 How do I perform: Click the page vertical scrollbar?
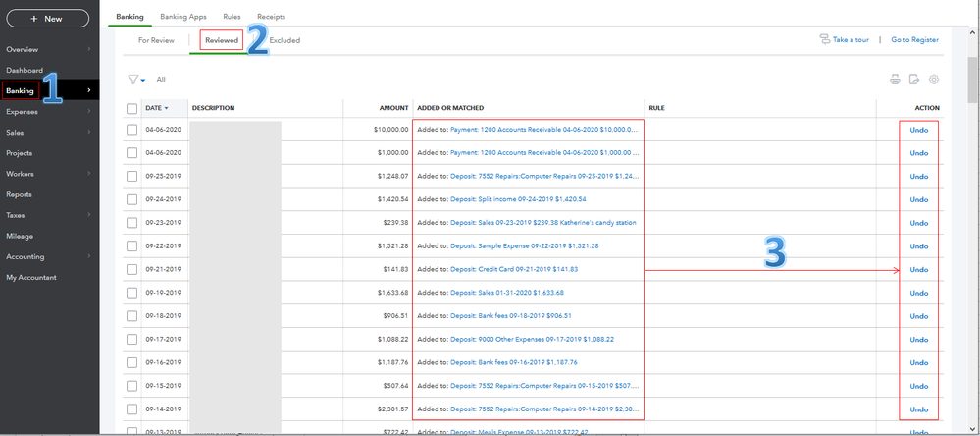972,79
